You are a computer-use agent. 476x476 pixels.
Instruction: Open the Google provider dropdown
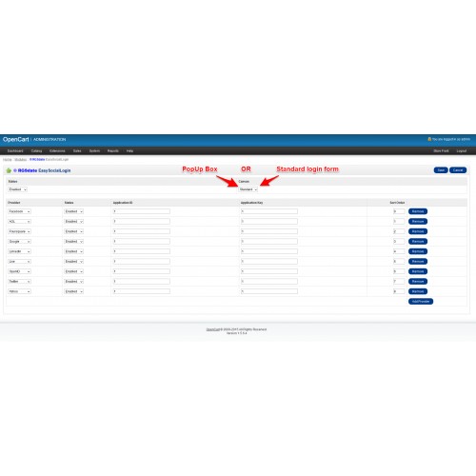[19, 242]
